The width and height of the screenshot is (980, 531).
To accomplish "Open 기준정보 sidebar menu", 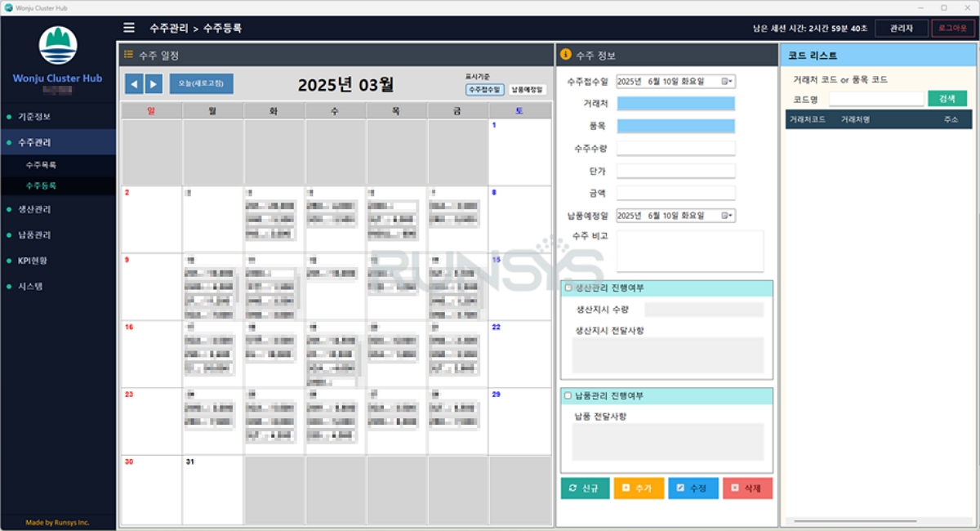I will click(x=58, y=117).
